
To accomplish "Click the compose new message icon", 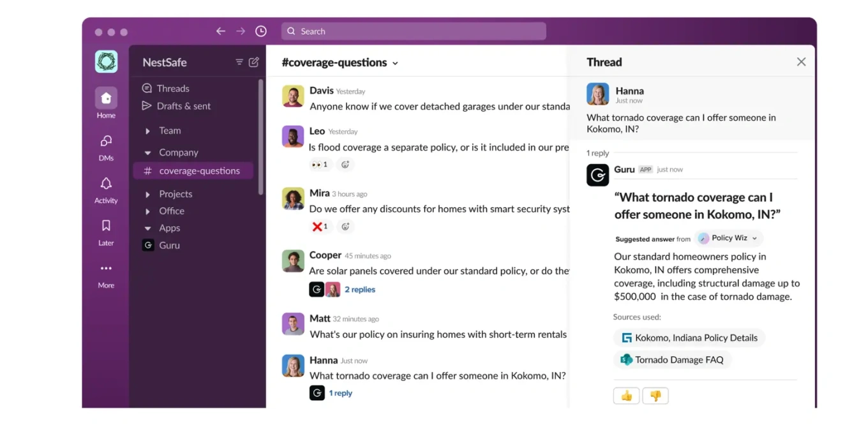I will (253, 62).
